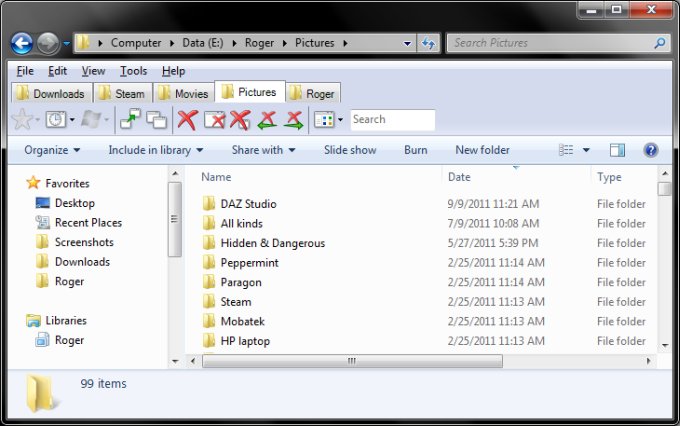Click the Slide show button

(350, 150)
